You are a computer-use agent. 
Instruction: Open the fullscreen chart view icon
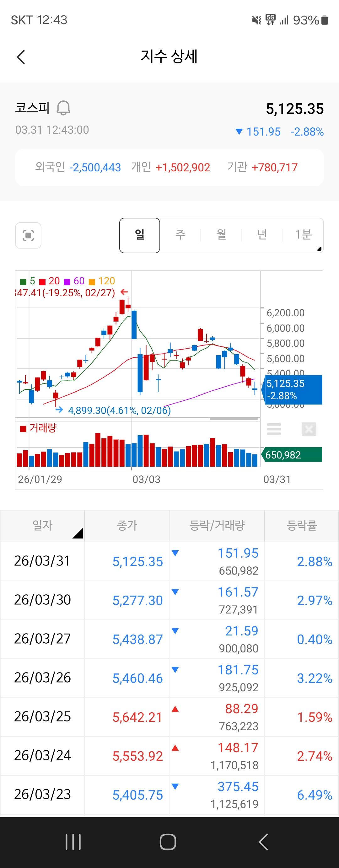28,235
